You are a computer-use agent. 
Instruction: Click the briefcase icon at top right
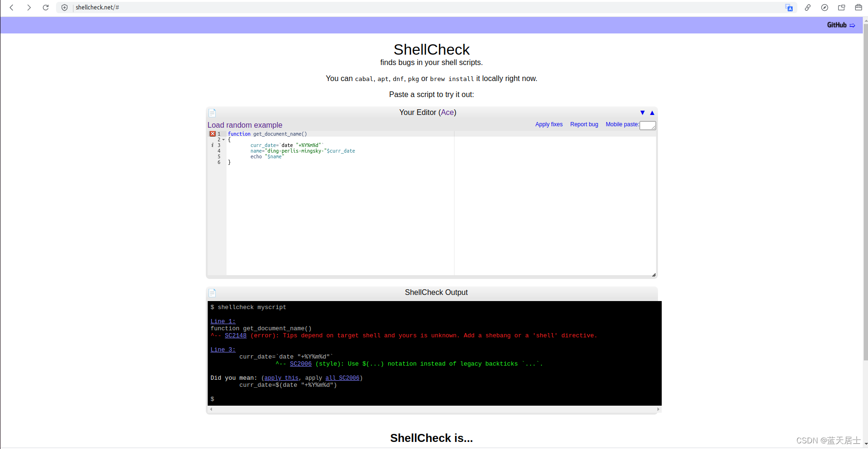pyautogui.click(x=858, y=8)
